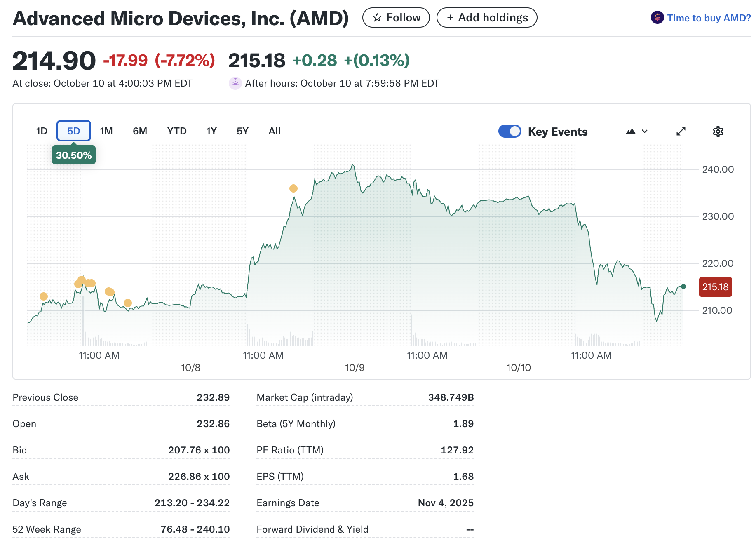Click the 240.00 y-axis label

tap(718, 169)
